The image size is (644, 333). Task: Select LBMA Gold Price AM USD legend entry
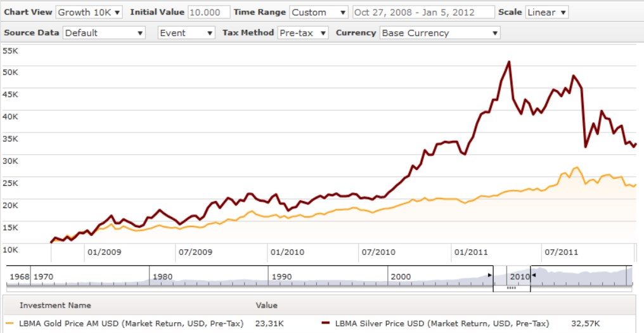131,323
